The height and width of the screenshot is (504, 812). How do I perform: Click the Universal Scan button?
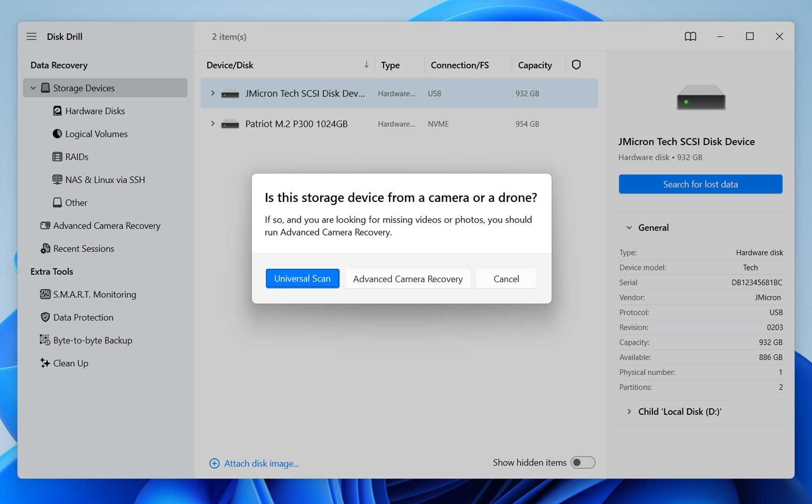(x=302, y=278)
